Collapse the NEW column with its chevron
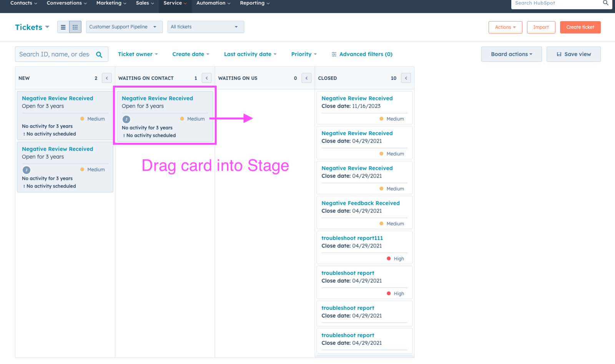This screenshot has height=364, width=615. (x=106, y=78)
